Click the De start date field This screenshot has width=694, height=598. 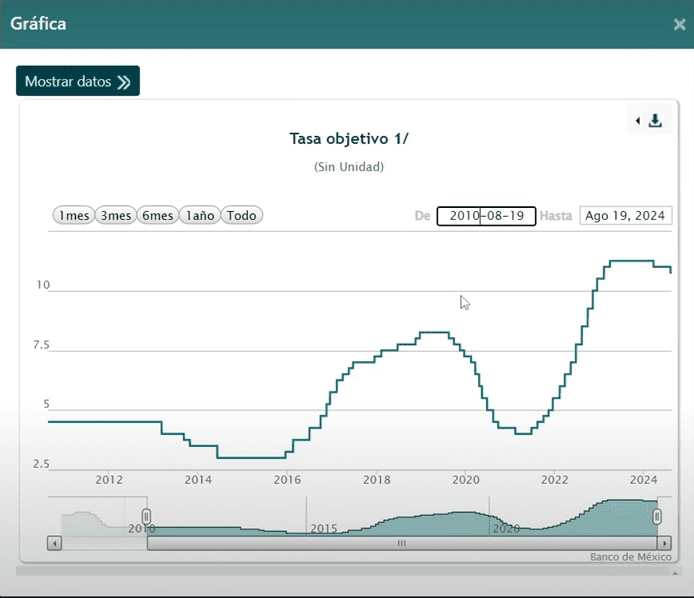(x=486, y=216)
